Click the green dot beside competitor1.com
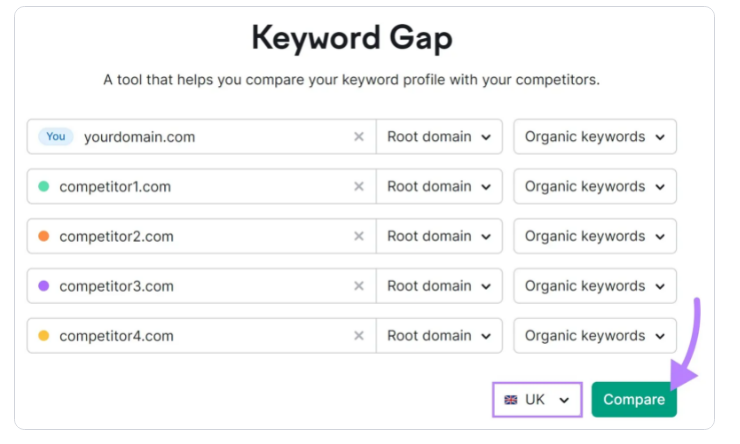Image resolution: width=740 pixels, height=444 pixels. pyautogui.click(x=43, y=187)
